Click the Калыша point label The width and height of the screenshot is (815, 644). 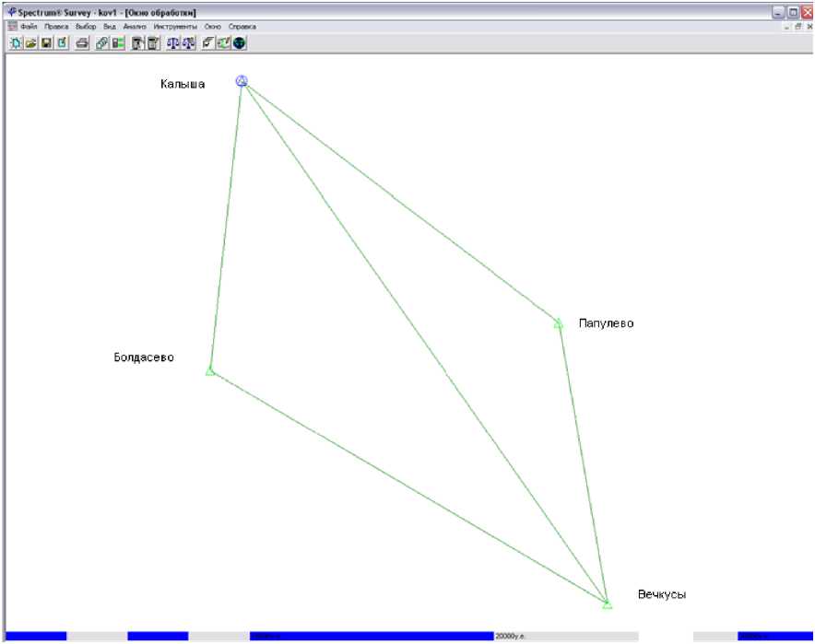[x=183, y=84]
